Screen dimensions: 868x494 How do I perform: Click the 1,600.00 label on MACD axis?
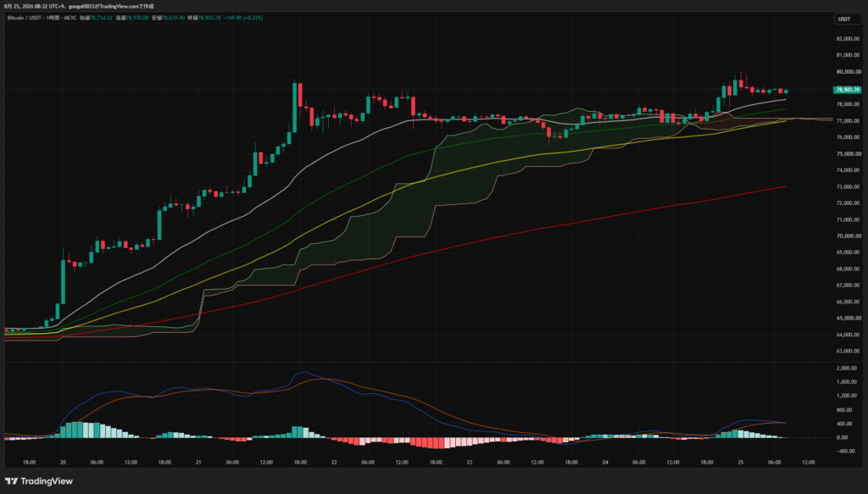coord(847,382)
